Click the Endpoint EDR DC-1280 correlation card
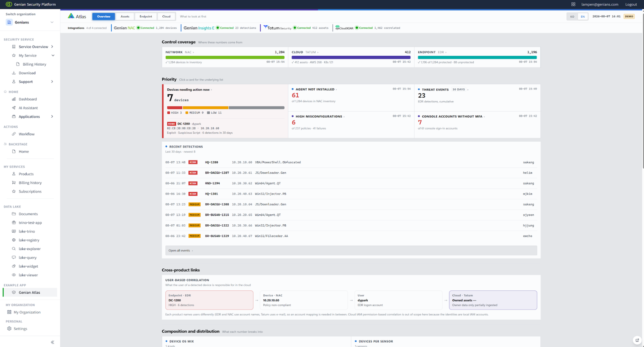This screenshot has width=644, height=347. [209, 300]
